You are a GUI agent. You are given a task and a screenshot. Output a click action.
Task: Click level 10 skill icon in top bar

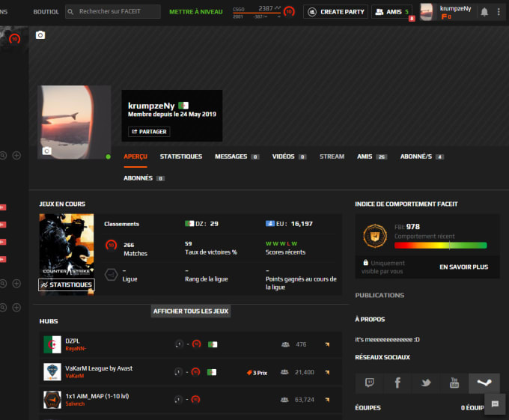pos(289,12)
